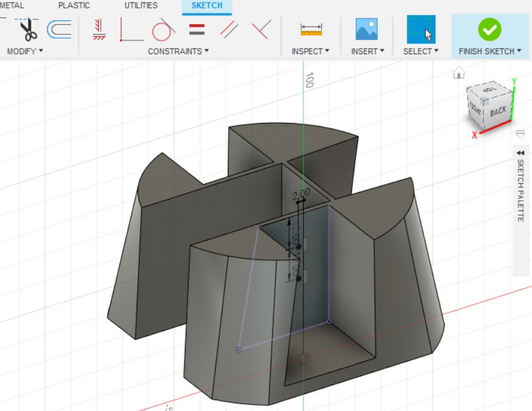Click the Insert image icon
Screen dimensions: 532x411
pos(366,29)
